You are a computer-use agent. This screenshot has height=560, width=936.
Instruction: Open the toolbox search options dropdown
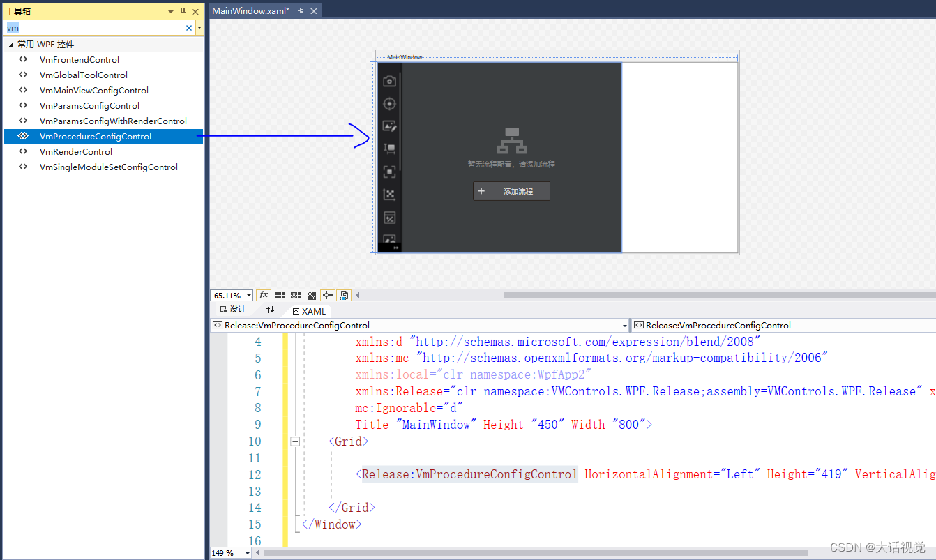pyautogui.click(x=199, y=28)
